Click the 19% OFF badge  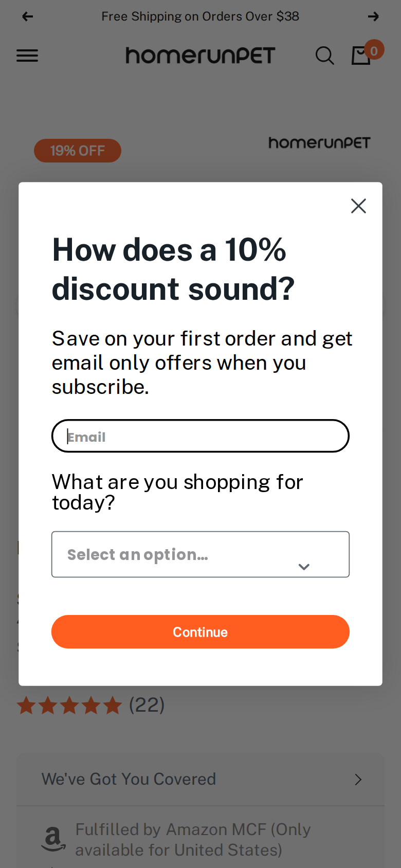coord(78,151)
